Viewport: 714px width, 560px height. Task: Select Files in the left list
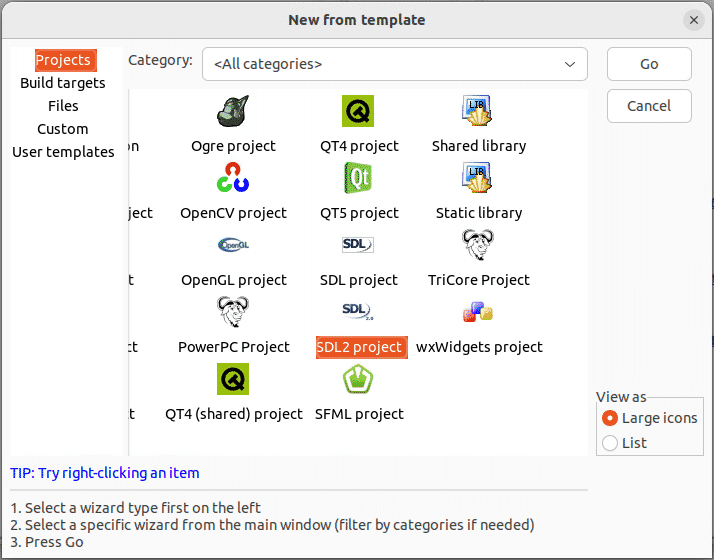point(63,106)
